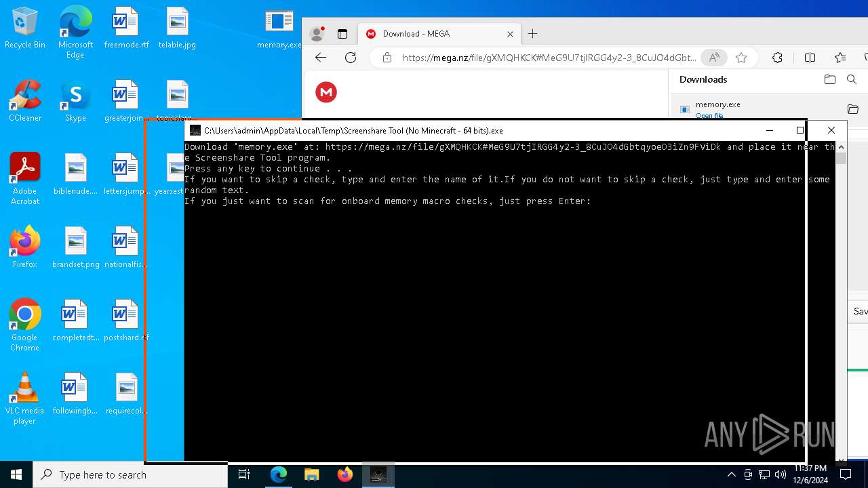
Task: Open the Edge profile icon
Action: pyautogui.click(x=317, y=34)
